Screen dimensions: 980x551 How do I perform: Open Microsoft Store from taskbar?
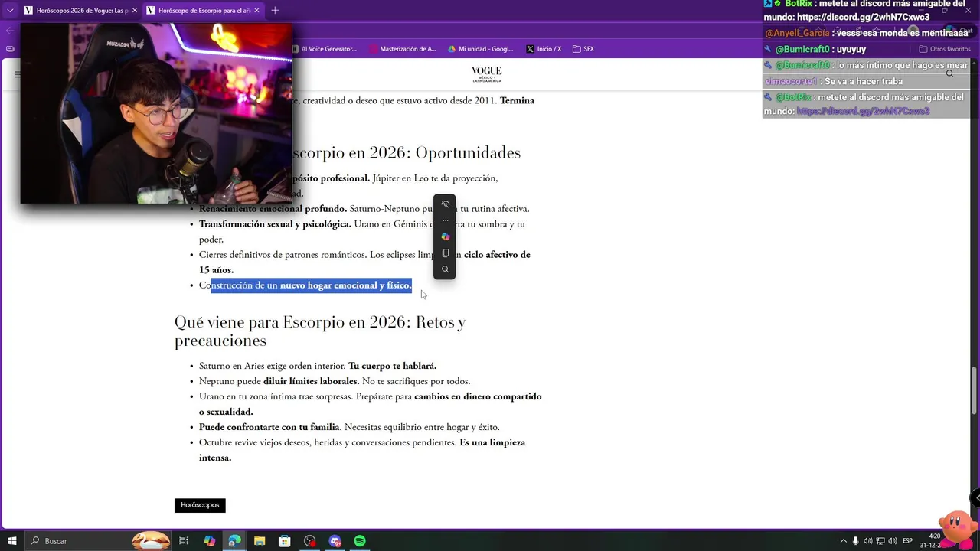(284, 541)
